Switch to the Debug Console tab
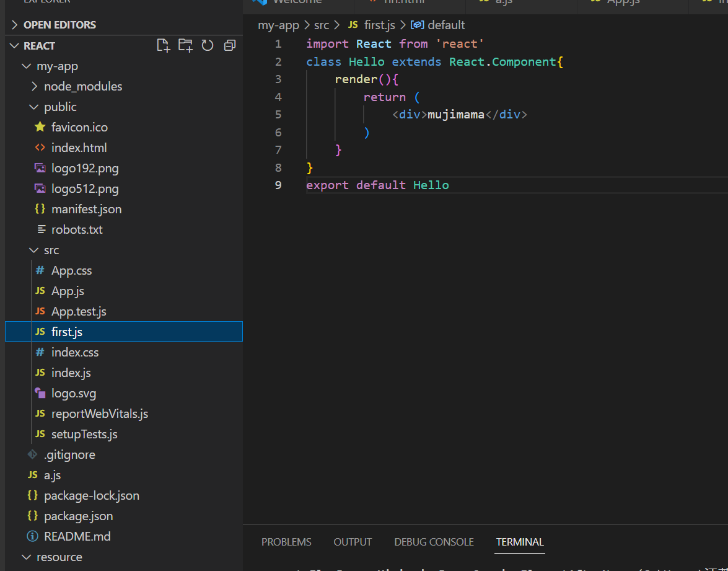The height and width of the screenshot is (571, 728). [434, 542]
